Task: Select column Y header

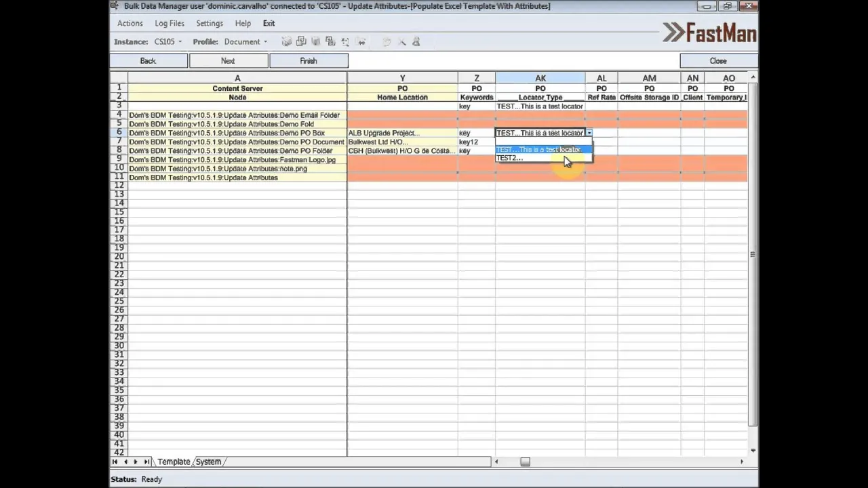Action: click(402, 79)
